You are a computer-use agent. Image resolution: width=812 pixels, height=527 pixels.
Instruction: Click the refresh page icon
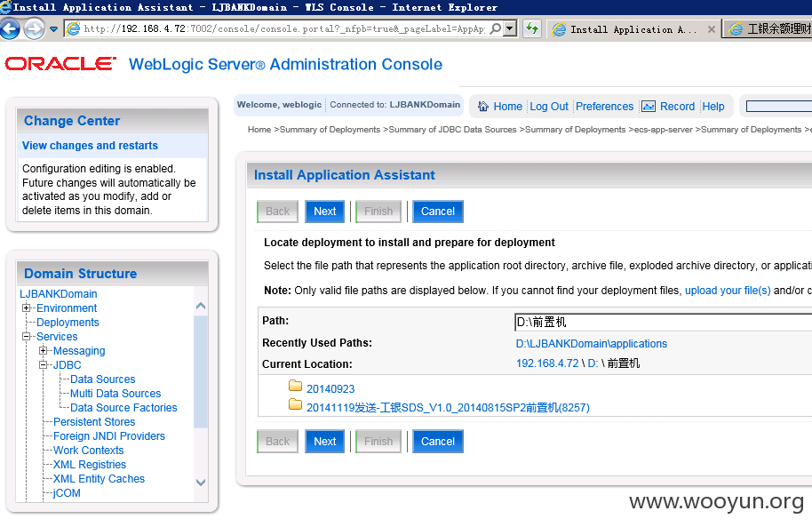pos(532,28)
